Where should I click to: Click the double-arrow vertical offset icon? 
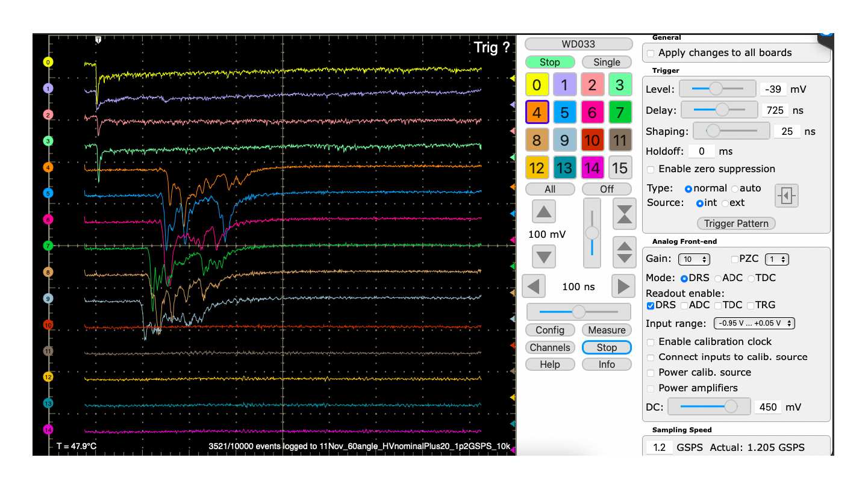tap(624, 252)
